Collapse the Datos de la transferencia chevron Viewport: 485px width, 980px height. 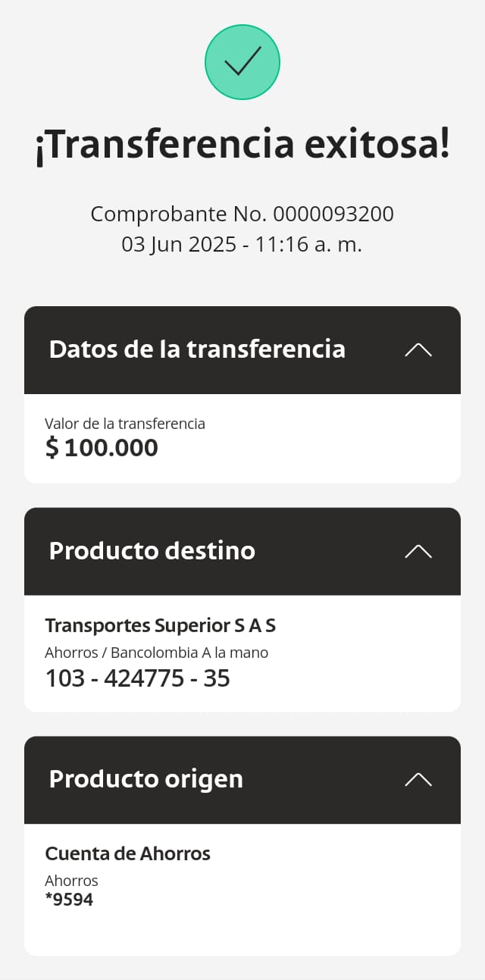coord(418,349)
